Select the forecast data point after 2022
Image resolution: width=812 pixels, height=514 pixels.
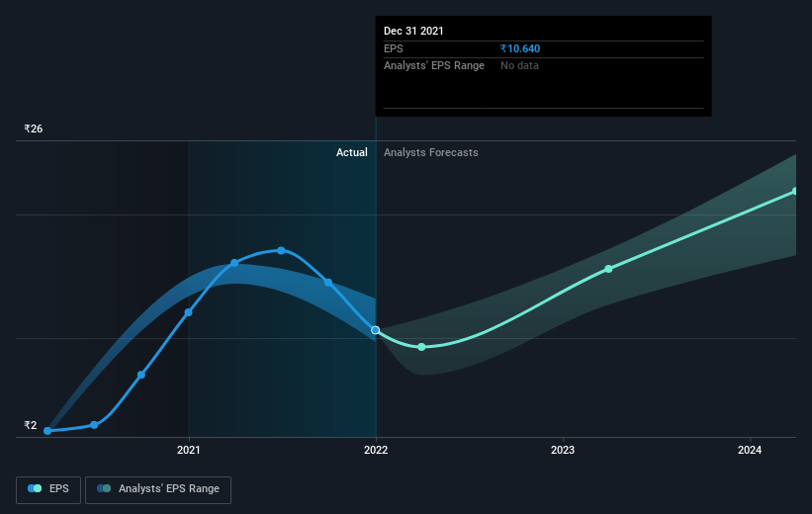421,347
